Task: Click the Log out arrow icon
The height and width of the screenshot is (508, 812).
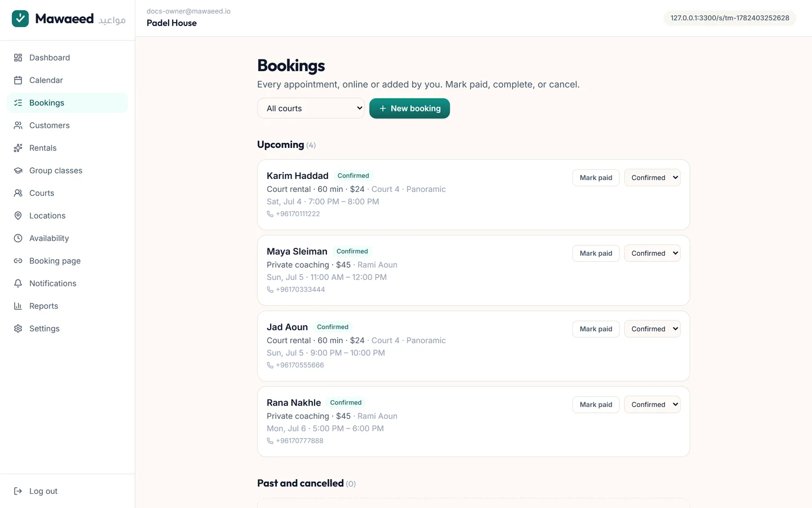Action: tap(18, 491)
